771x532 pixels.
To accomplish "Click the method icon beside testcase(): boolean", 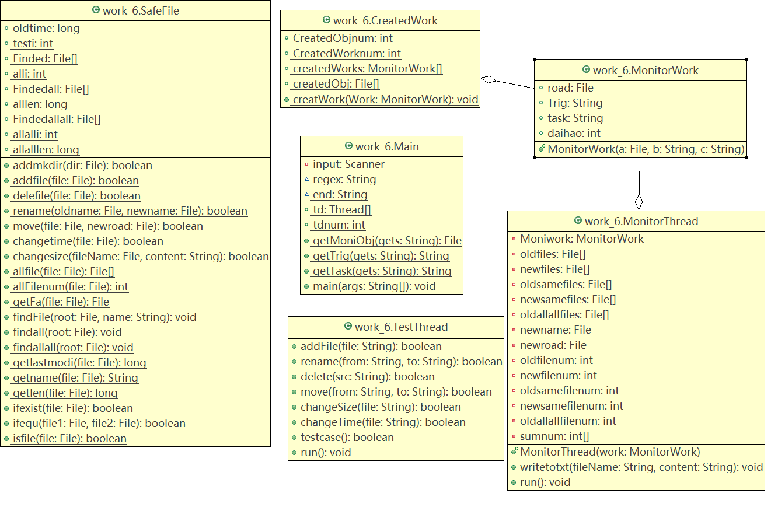I will point(294,437).
